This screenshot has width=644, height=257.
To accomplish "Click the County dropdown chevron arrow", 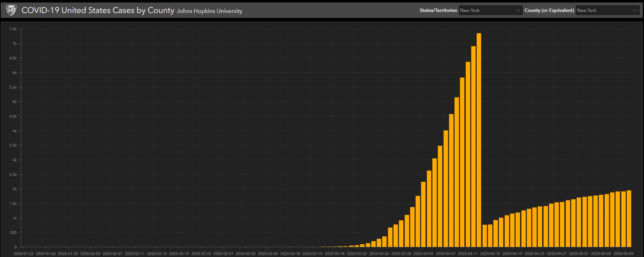I will pos(635,11).
